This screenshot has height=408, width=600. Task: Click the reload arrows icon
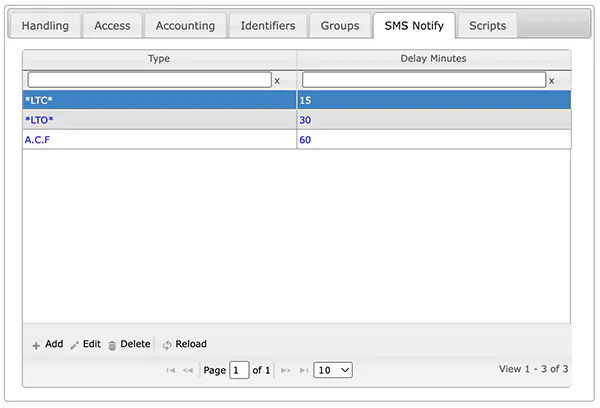click(167, 345)
